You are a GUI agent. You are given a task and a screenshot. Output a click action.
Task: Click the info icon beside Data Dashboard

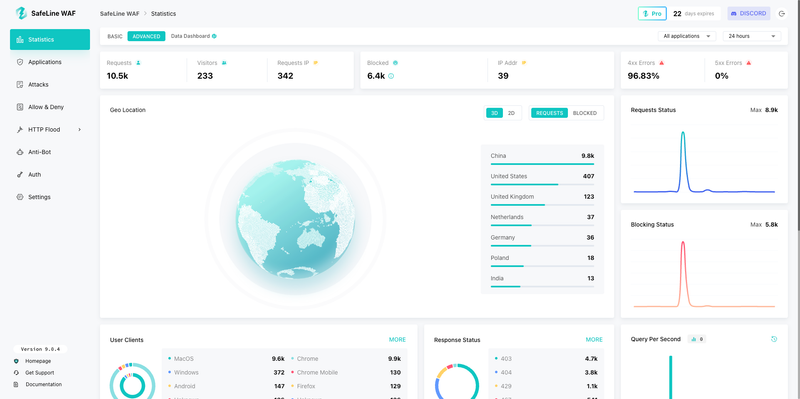click(x=214, y=36)
